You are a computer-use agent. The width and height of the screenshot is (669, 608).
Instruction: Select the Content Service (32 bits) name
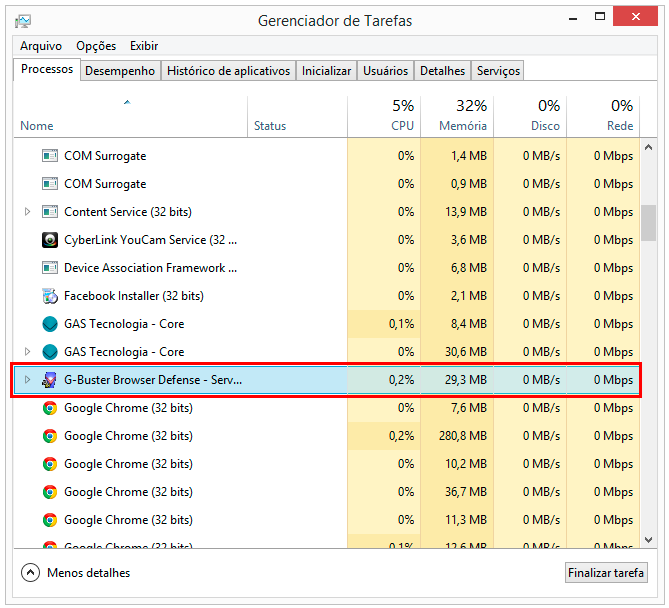(128, 212)
